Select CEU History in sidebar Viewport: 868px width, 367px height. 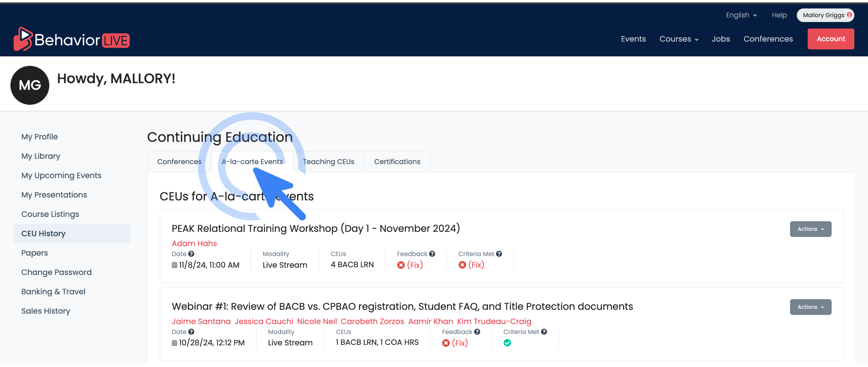pos(72,233)
